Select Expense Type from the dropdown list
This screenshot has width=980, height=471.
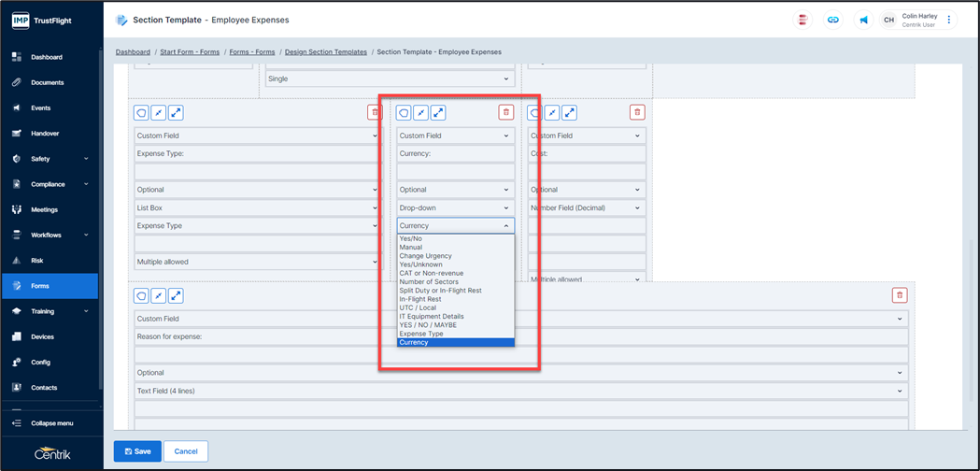420,334
